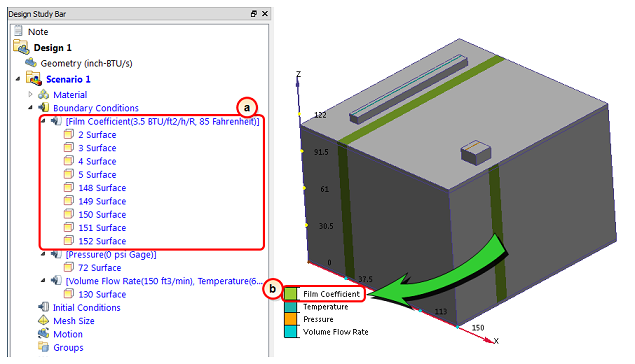
Task: Click the Mesh Size icon
Action: tap(43, 321)
